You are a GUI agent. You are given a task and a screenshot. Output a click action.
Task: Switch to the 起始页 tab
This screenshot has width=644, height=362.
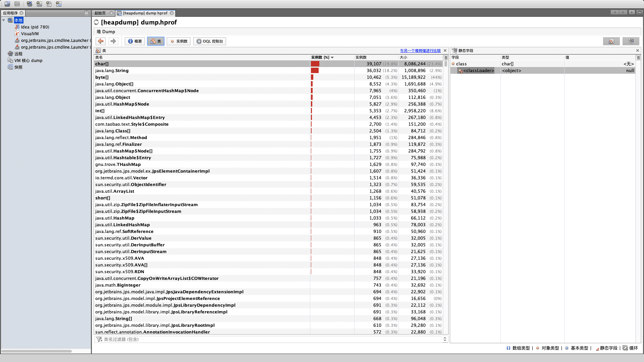[x=100, y=13]
